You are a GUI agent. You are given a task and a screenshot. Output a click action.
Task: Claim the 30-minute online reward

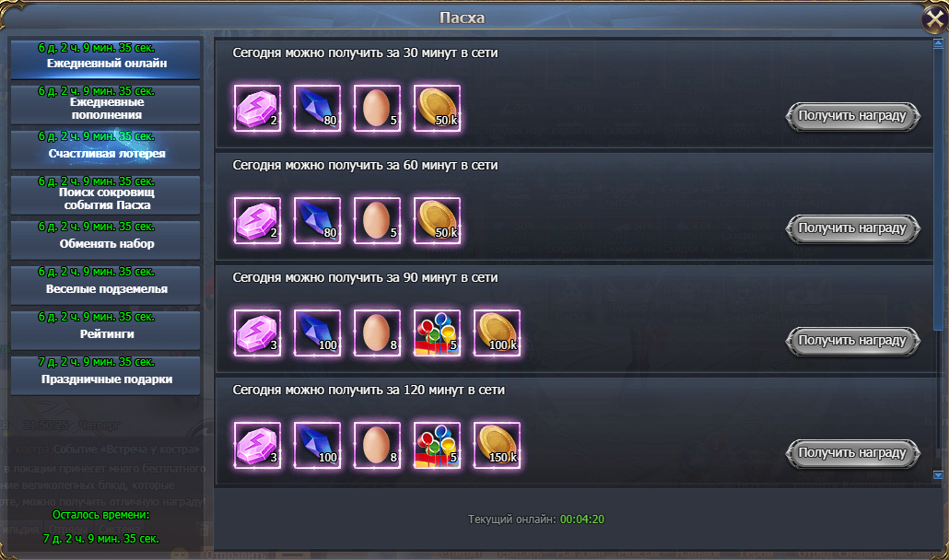pos(853,116)
